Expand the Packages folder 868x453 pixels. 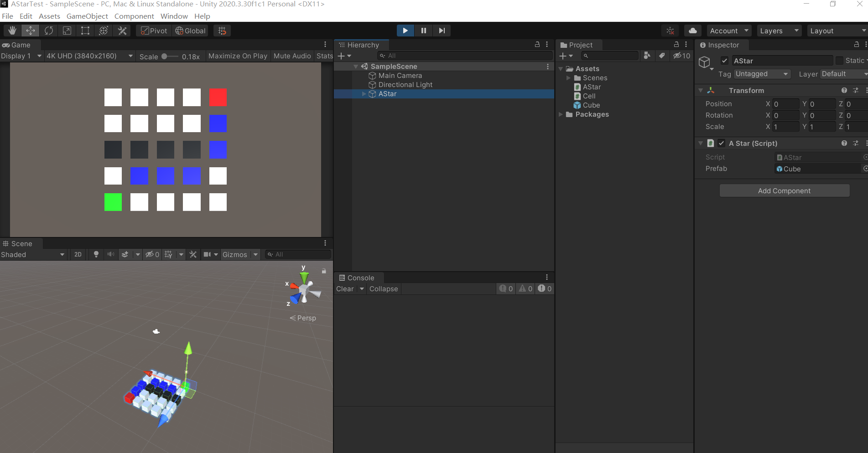pyautogui.click(x=561, y=114)
